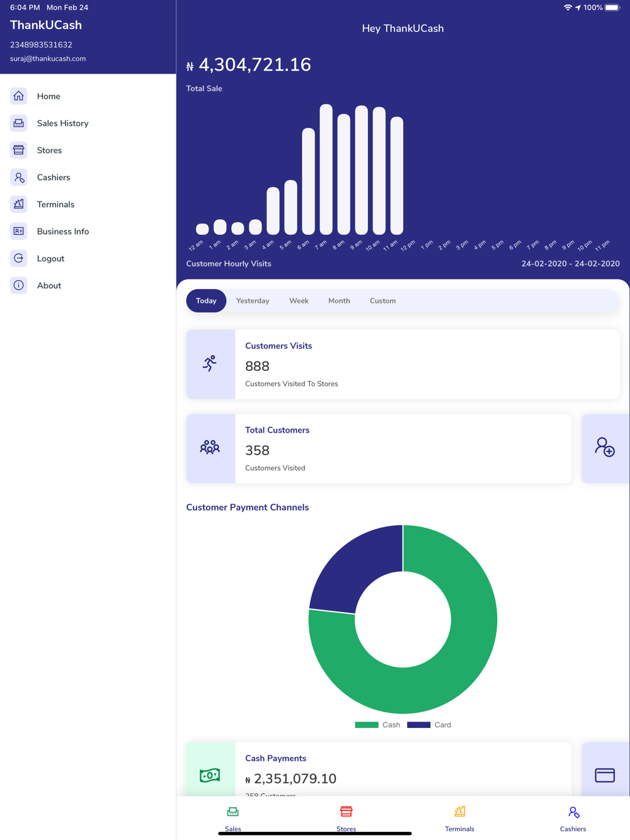This screenshot has height=840, width=630.
Task: Toggle the Card legend swatch
Action: (x=419, y=725)
